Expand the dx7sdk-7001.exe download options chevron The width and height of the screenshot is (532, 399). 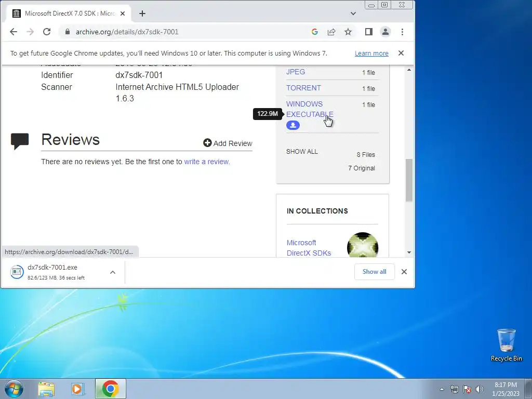tap(113, 272)
